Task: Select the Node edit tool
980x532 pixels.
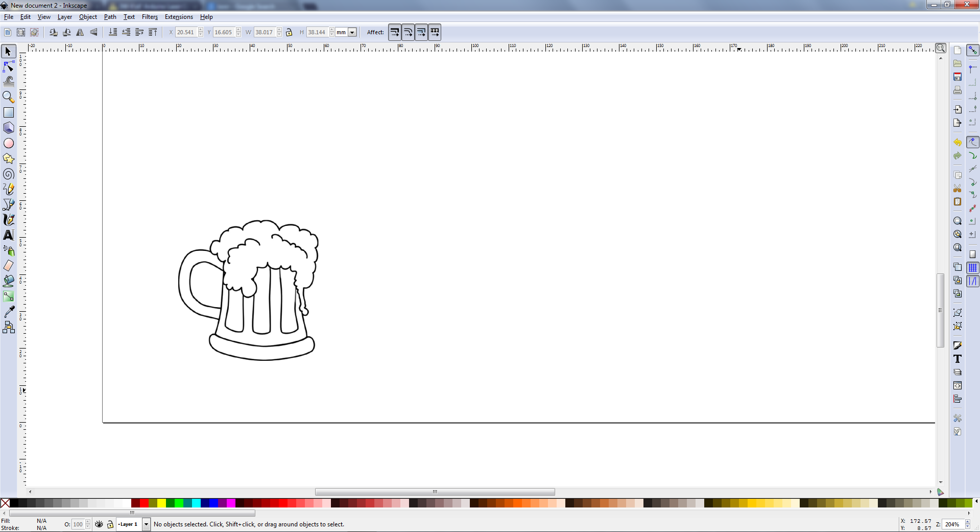Action: [8, 66]
